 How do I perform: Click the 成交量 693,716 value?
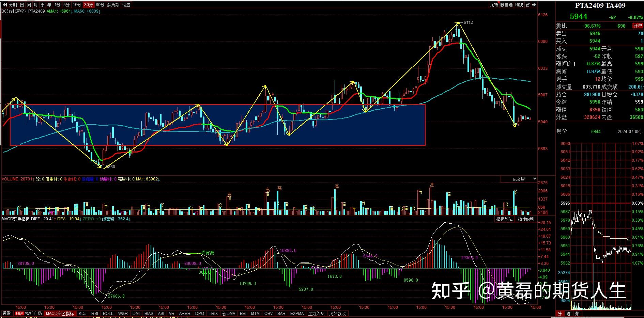(592, 87)
